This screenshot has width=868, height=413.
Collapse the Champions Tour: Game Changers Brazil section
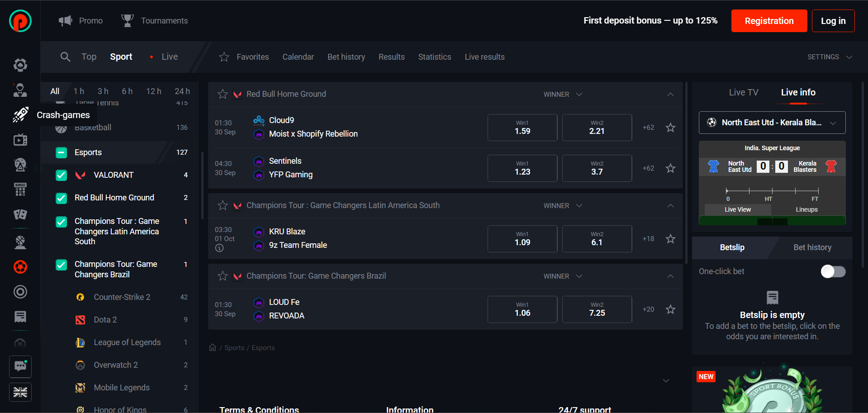[670, 276]
